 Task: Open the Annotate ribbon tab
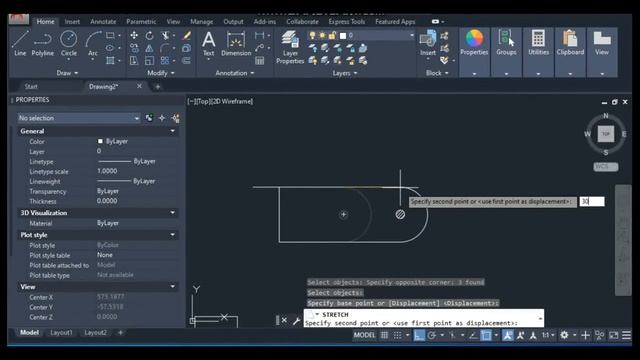[103, 22]
